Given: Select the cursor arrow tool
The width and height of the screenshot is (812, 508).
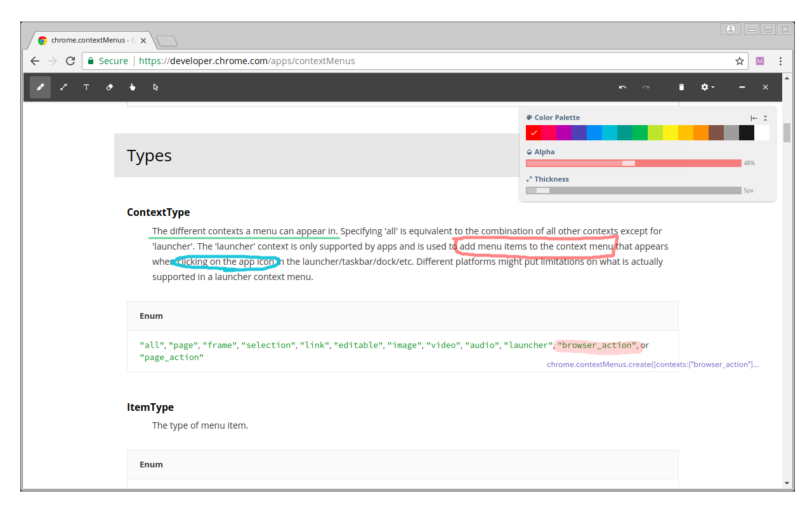Looking at the screenshot, I should point(155,87).
